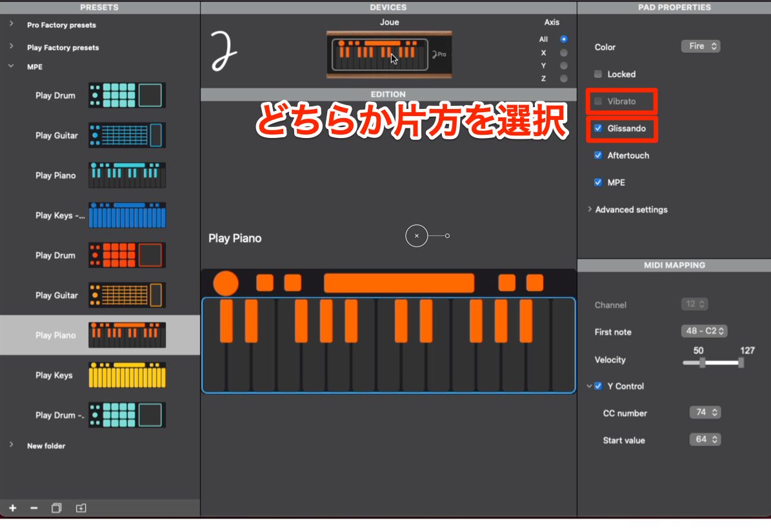Open the Color Fire dropdown
771x532 pixels.
(x=701, y=46)
